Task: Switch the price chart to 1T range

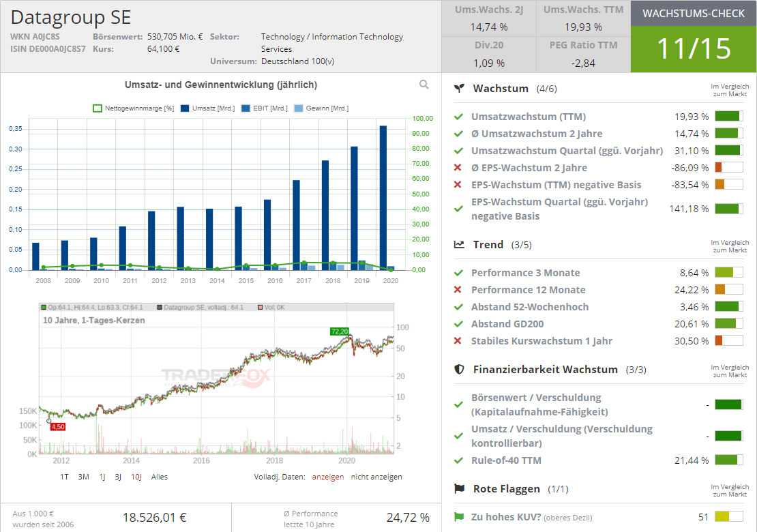Action: pos(64,477)
